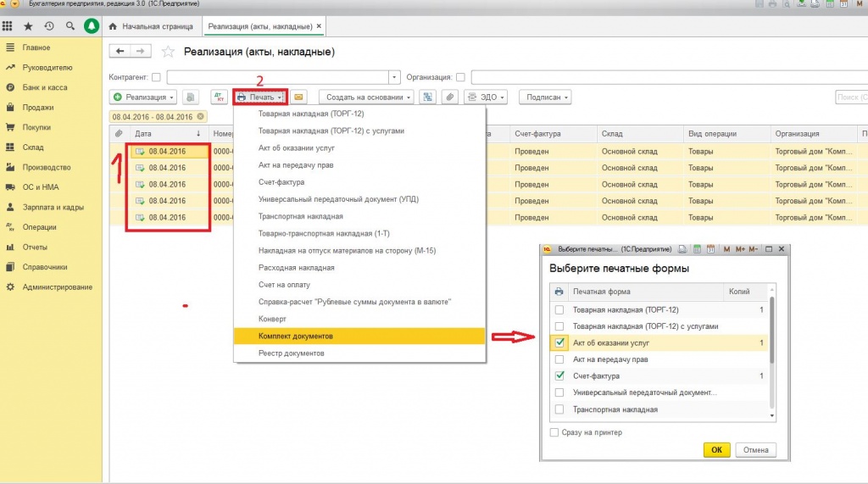The width and height of the screenshot is (868, 484).
Task: Choose Универсальный передаточный документ (УПД) menu item
Action: [338, 199]
